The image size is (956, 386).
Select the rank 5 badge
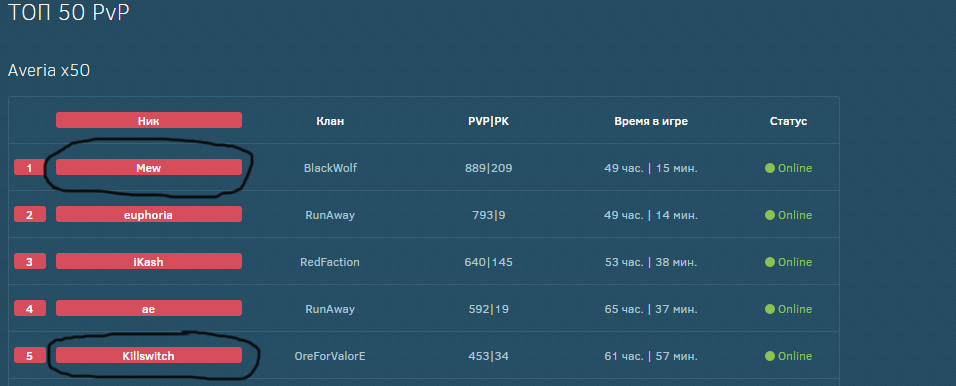[x=30, y=356]
